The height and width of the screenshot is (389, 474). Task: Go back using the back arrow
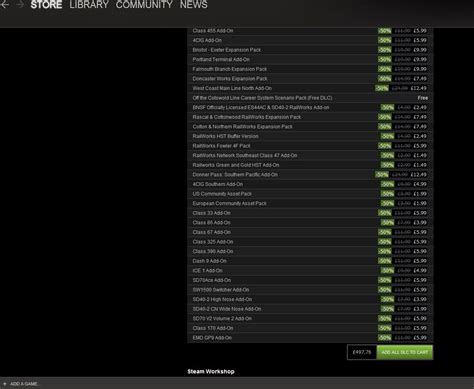5,5
